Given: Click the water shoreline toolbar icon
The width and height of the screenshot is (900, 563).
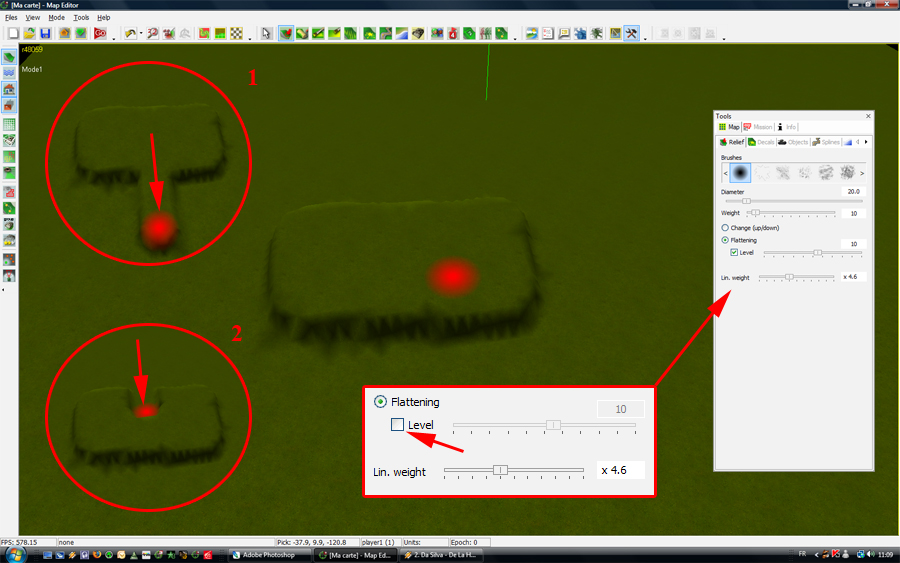Looking at the screenshot, I should (402, 33).
